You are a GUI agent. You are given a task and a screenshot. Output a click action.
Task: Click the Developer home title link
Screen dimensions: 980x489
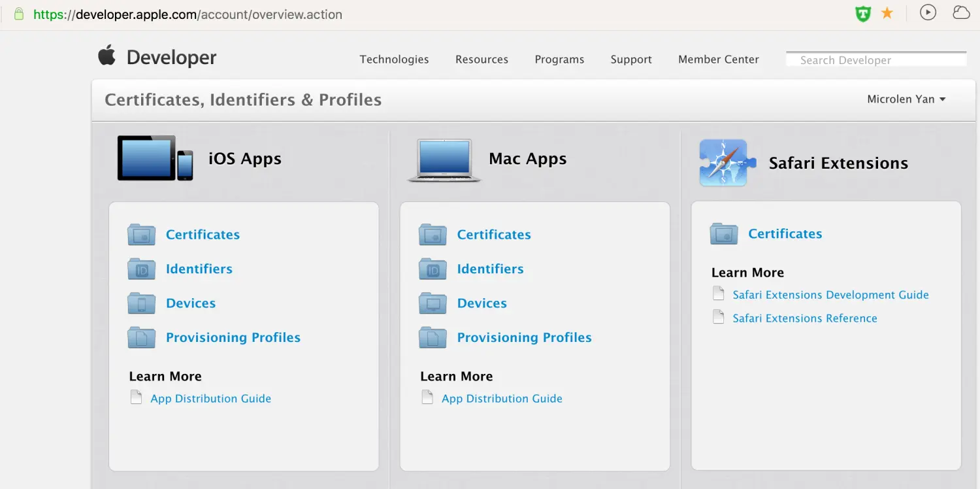tap(171, 58)
